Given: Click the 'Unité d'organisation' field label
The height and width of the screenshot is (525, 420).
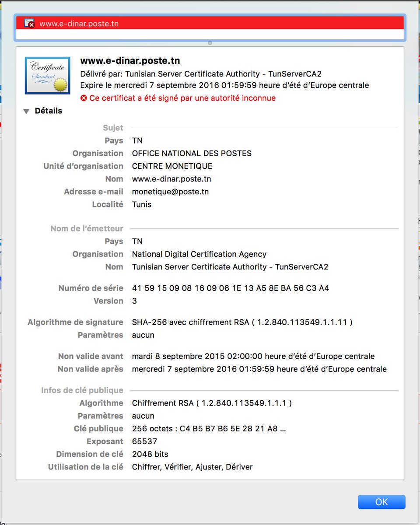Looking at the screenshot, I should tap(83, 166).
